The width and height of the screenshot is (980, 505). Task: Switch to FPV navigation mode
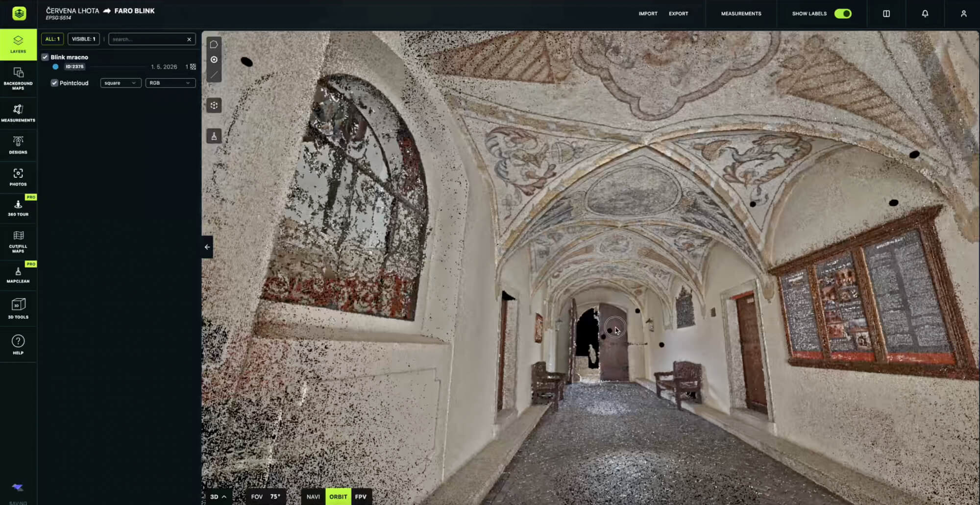pos(361,497)
